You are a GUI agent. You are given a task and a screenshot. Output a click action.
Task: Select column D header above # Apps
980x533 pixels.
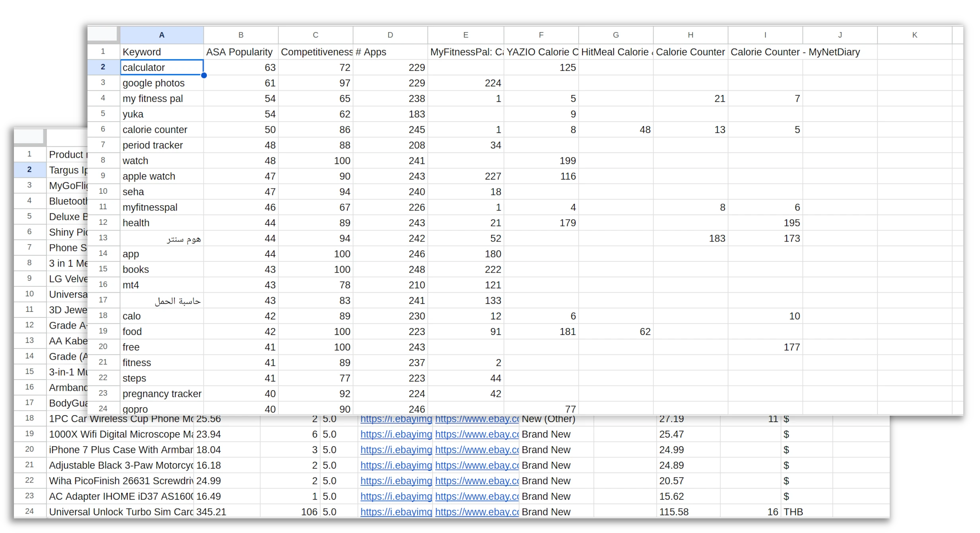pyautogui.click(x=390, y=35)
